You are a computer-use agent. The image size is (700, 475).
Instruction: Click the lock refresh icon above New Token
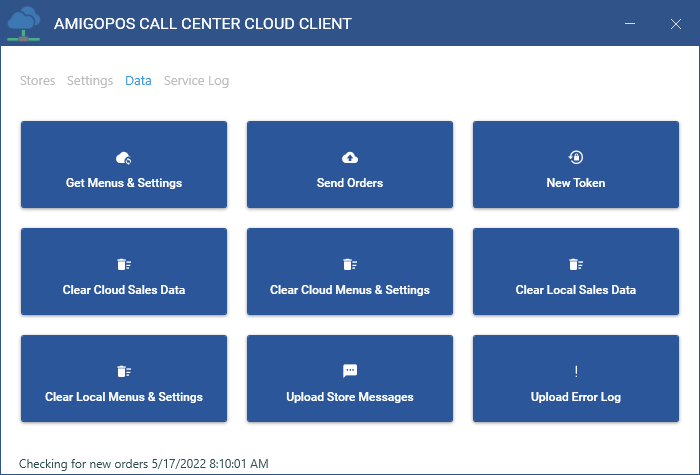point(576,158)
